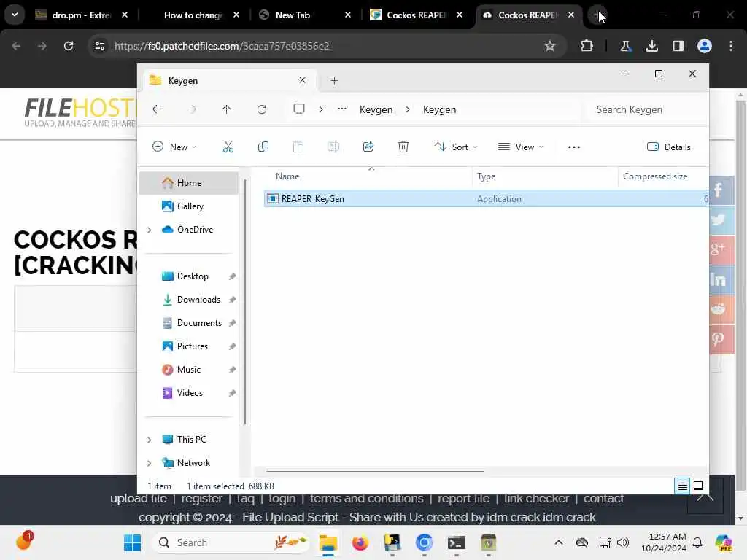Image resolution: width=747 pixels, height=560 pixels.
Task: Click the chevron after the PC icon in breadcrumb
Action: tap(321, 109)
